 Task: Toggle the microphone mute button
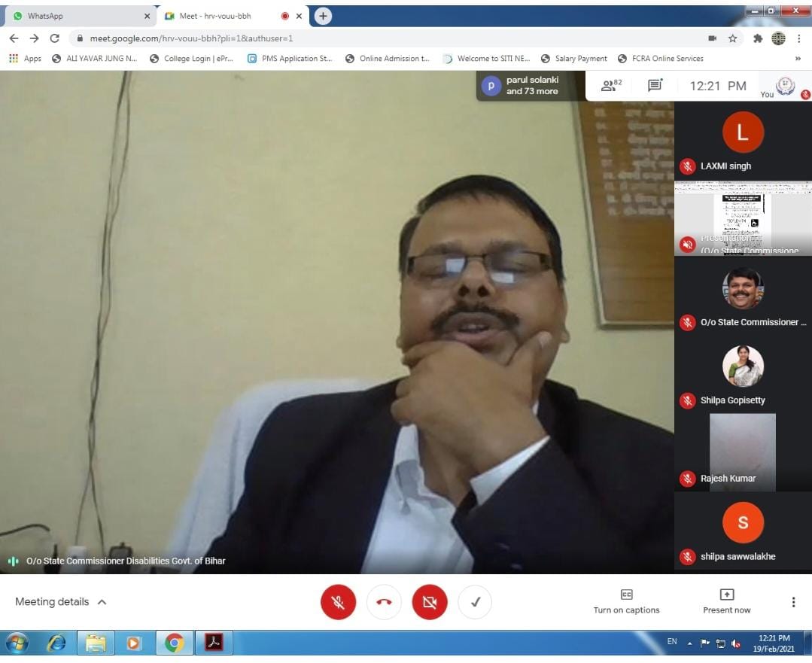click(x=338, y=602)
